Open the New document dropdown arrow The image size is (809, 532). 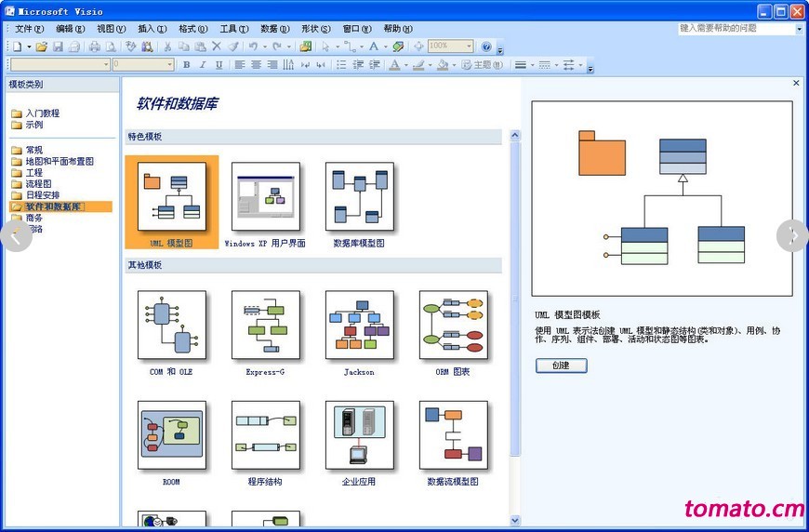coord(29,47)
